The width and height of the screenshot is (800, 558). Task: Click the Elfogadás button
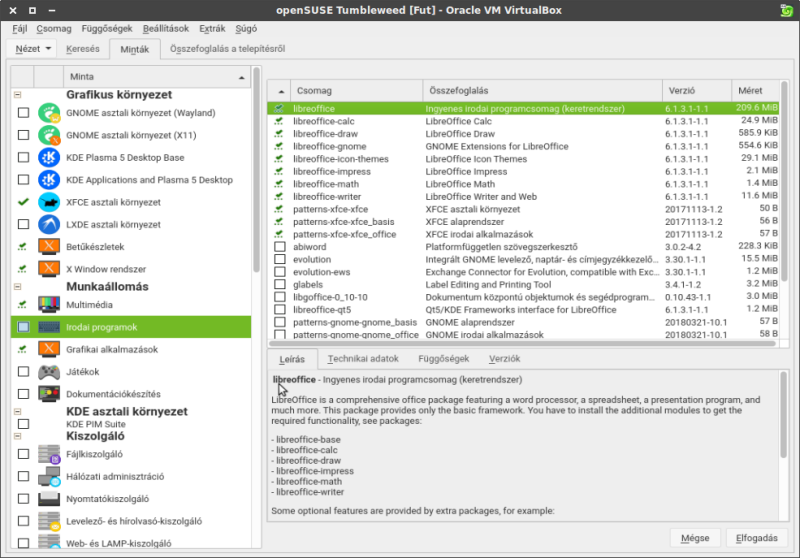757,538
